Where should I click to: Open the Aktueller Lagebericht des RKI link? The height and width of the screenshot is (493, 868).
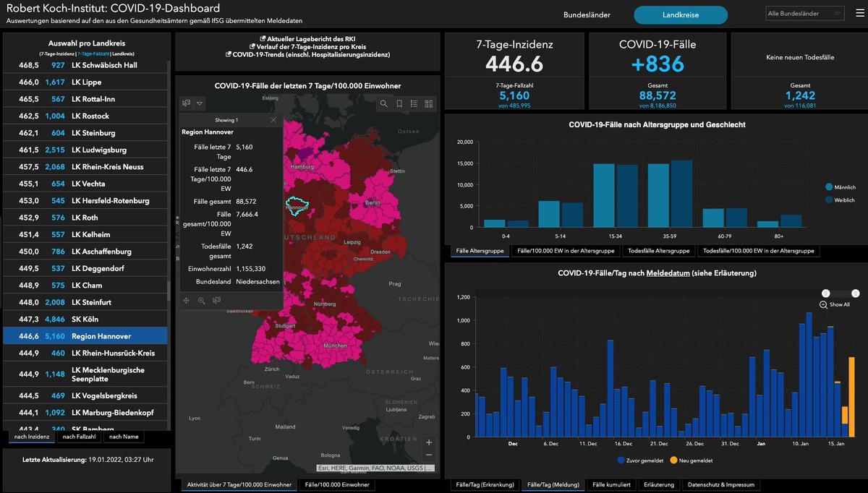(307, 38)
